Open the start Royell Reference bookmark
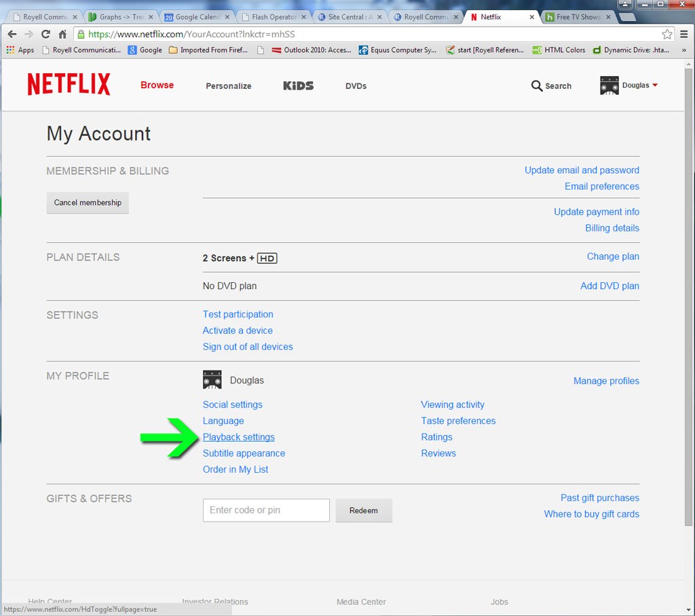Image resolution: width=695 pixels, height=616 pixels. pos(485,50)
